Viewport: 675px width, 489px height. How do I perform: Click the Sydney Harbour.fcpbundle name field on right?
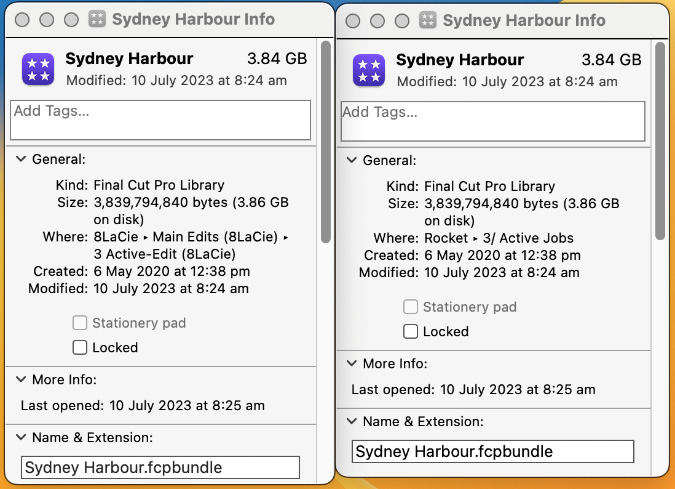[493, 452]
